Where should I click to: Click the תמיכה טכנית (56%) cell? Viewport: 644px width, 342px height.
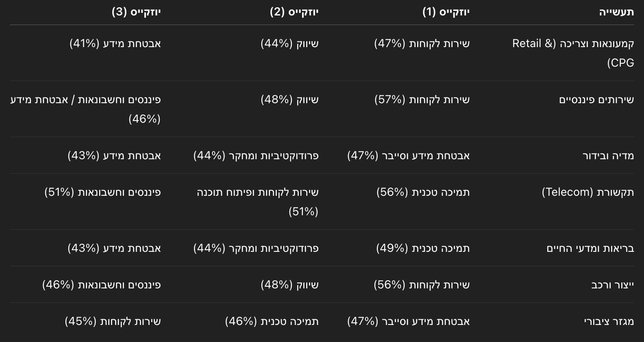point(423,192)
